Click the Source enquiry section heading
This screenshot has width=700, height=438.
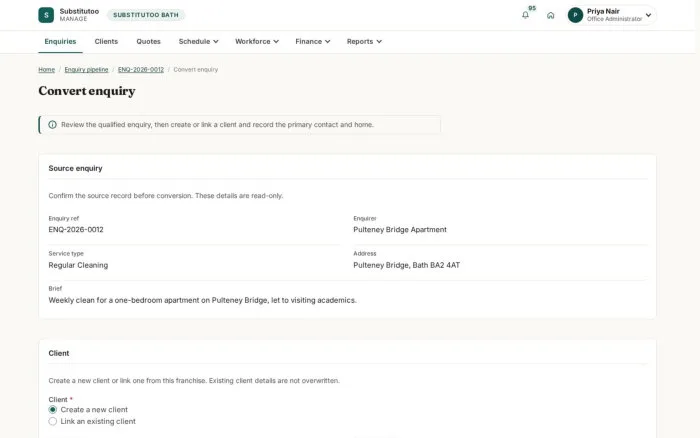(75, 168)
